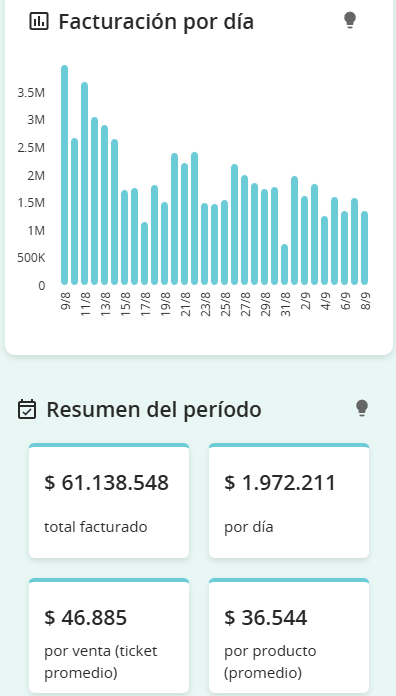Screen dimensions: 396x696
Task: Select the ticket promedio $ 46.885 card
Action: [109, 636]
